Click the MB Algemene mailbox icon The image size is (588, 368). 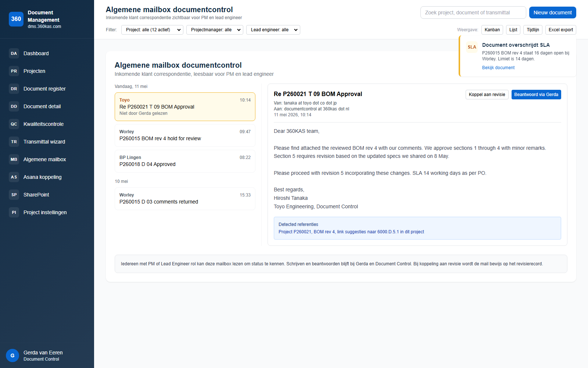tap(14, 159)
